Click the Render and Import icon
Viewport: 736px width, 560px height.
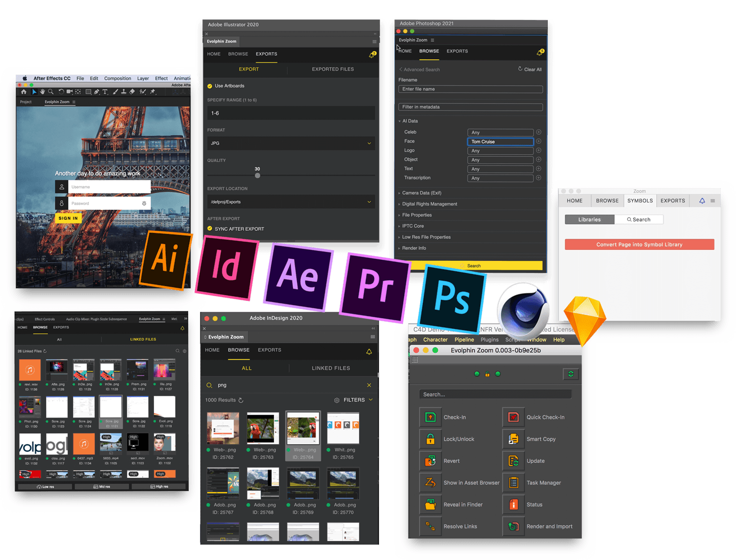pyautogui.click(x=513, y=526)
